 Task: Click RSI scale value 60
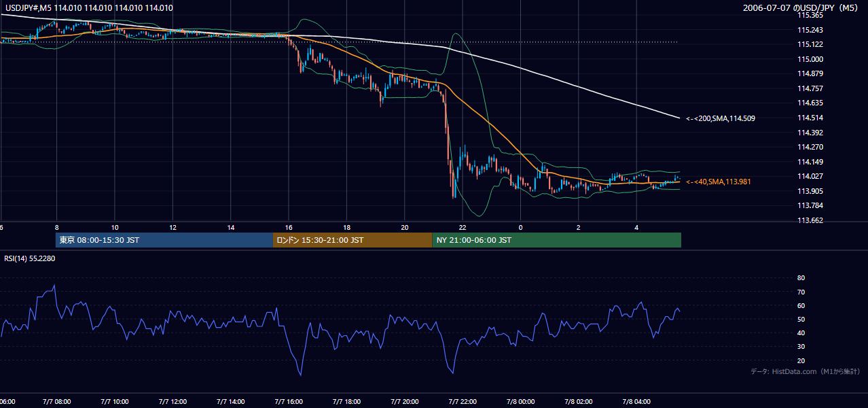801,305
